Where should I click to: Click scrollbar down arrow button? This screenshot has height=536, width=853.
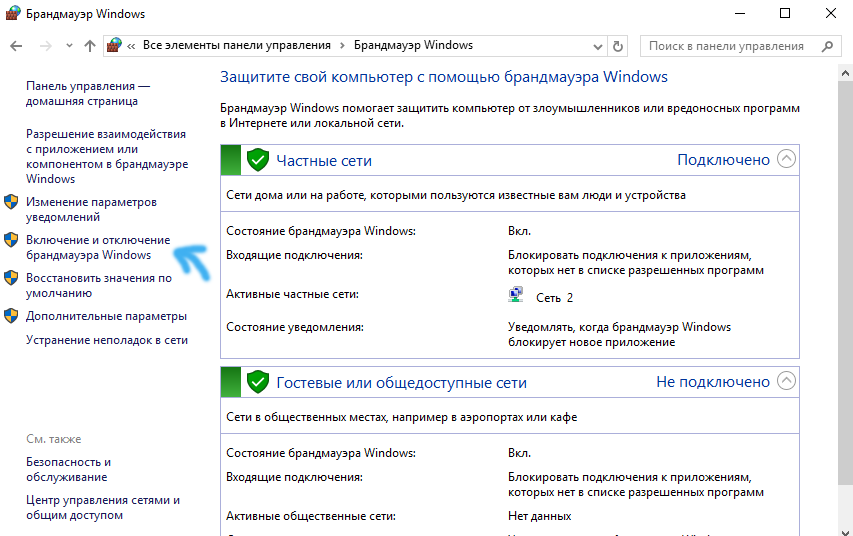pos(845,532)
